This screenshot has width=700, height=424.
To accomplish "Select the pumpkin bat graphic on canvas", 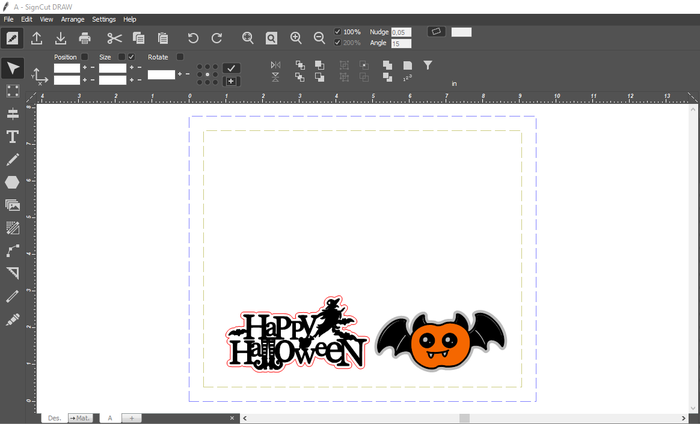I will pyautogui.click(x=441, y=341).
